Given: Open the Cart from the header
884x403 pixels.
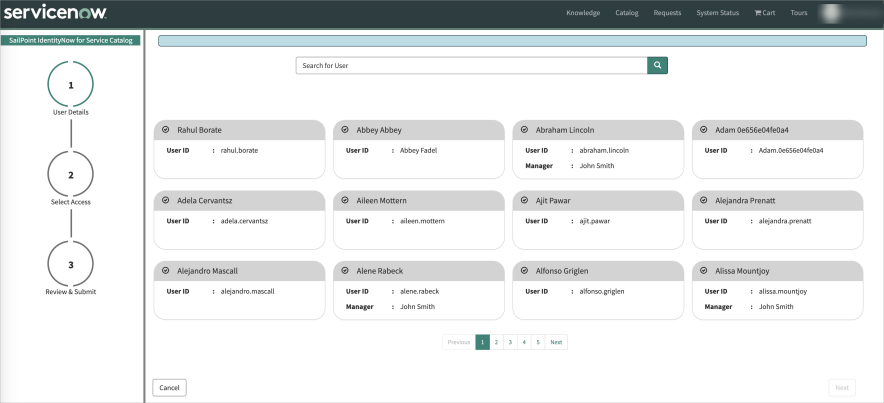Looking at the screenshot, I should [764, 13].
